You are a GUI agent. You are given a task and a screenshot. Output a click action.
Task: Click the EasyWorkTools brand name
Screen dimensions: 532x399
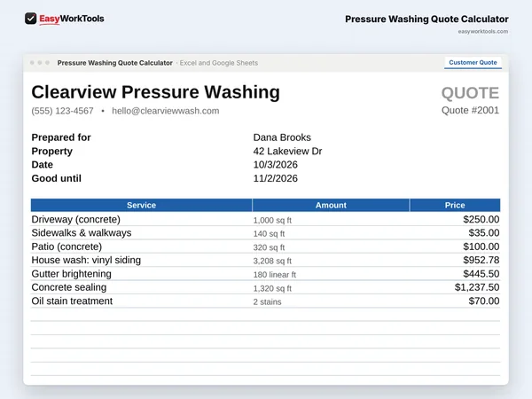coord(72,19)
